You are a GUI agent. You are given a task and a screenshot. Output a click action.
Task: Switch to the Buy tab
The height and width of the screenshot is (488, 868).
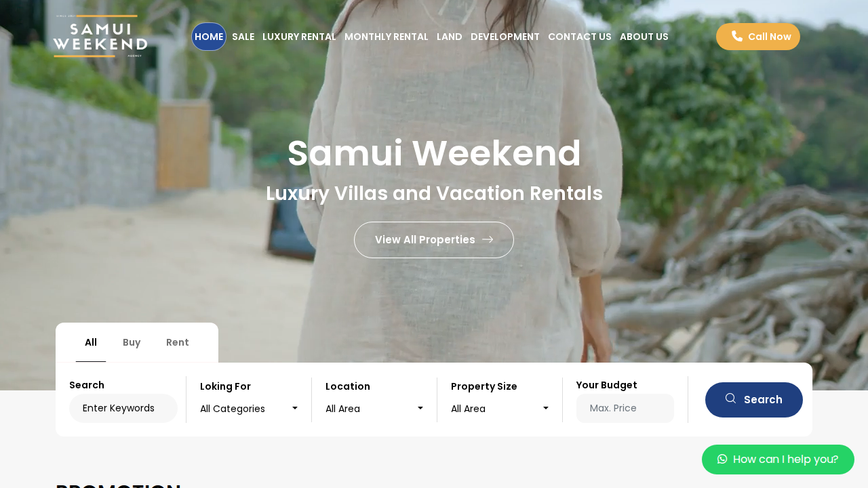(x=132, y=342)
